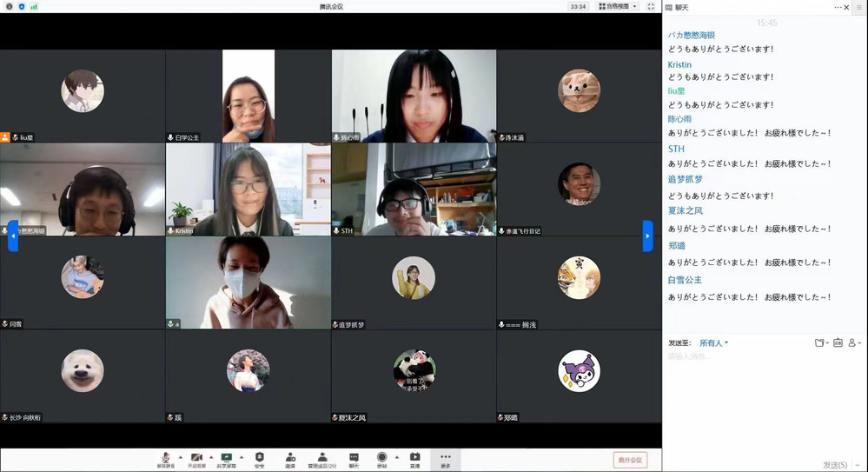Unmute the microphone in the meeting toolbar
868x472 pixels.
tap(165, 458)
